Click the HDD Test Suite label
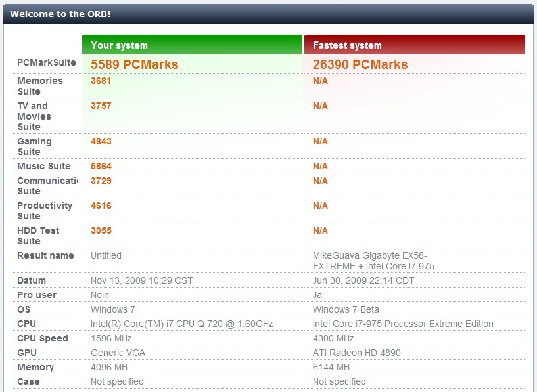Image resolution: width=537 pixels, height=392 pixels. tap(38, 236)
